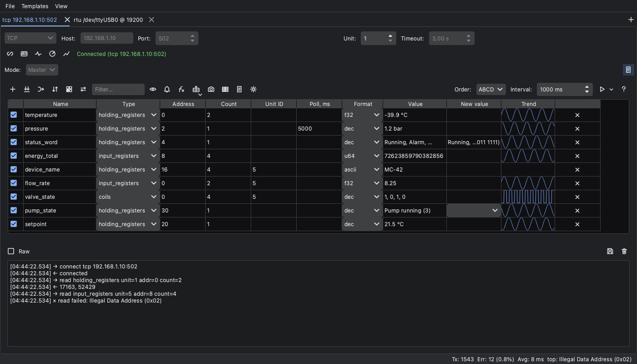Viewport: 637px width, 364px height.
Task: Open the line chart trend icon
Action: (x=66, y=54)
